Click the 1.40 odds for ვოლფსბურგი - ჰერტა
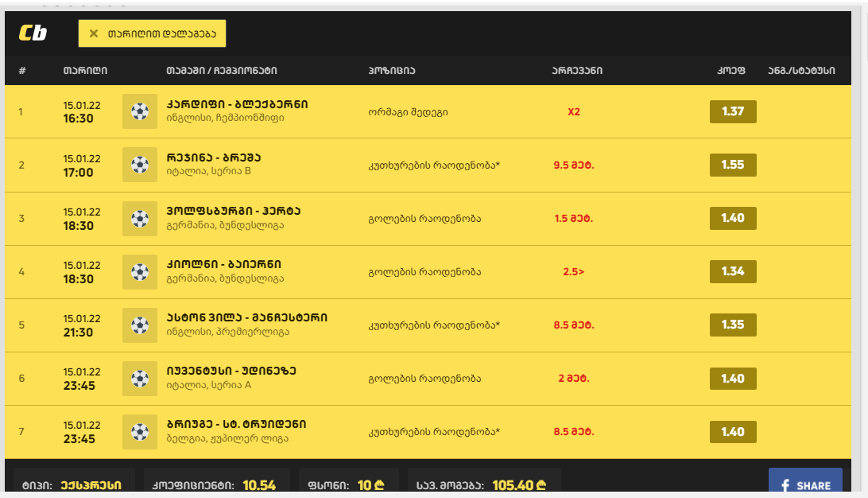Viewport: 868px width, 498px height. coord(733,218)
